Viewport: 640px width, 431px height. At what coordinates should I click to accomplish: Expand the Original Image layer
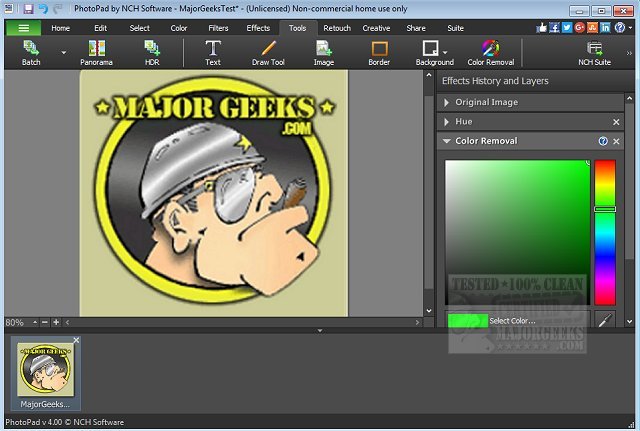tap(447, 102)
